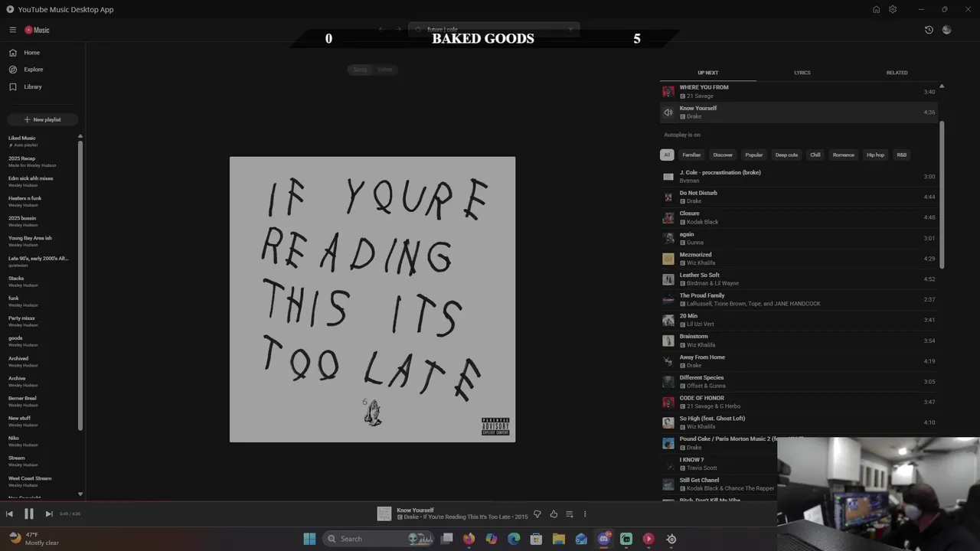
Task: Select the All filter chip
Action: click(667, 155)
